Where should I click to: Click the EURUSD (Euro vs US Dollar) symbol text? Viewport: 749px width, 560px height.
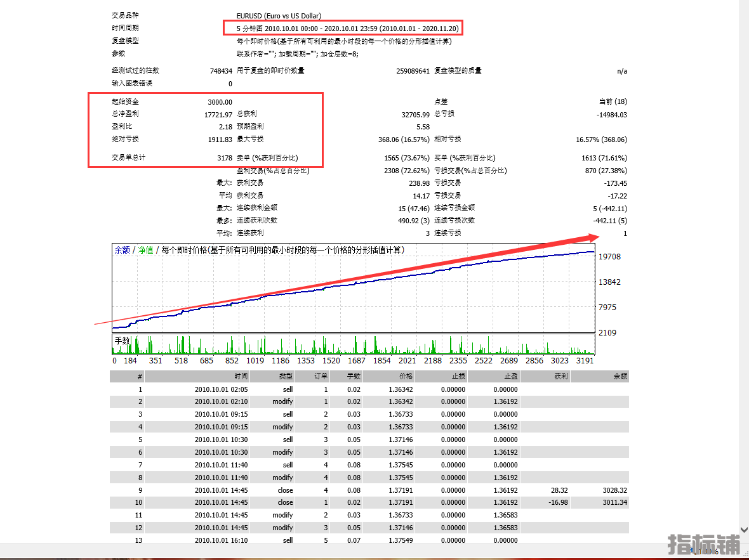click(x=279, y=16)
